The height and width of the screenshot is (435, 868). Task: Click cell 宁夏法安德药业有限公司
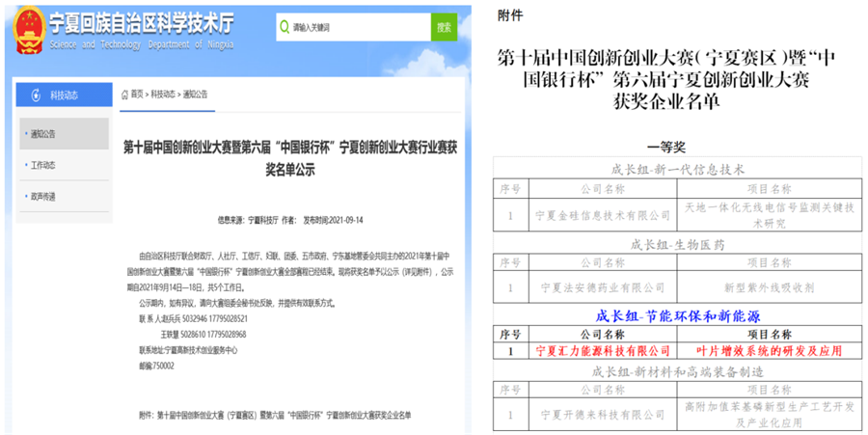[x=603, y=287]
